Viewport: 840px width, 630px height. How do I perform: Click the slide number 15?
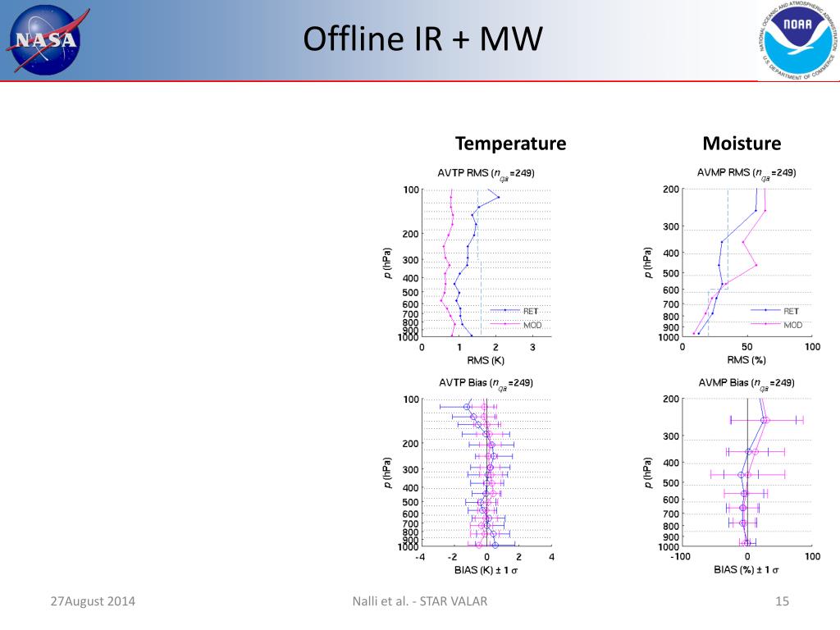click(x=782, y=601)
